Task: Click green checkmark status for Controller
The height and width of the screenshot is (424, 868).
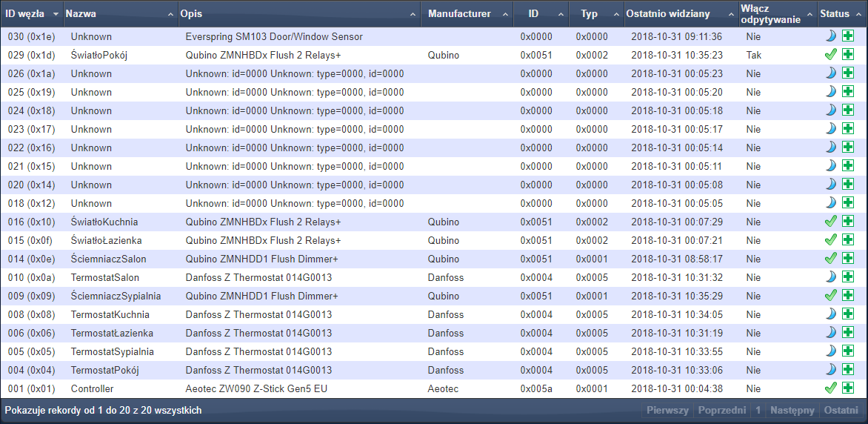Action: 830,388
